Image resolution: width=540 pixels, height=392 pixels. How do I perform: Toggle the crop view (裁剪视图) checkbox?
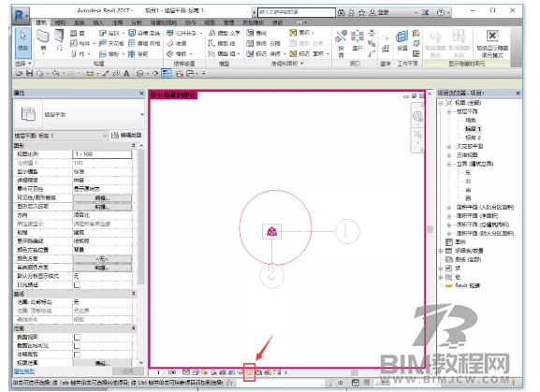[77, 337]
